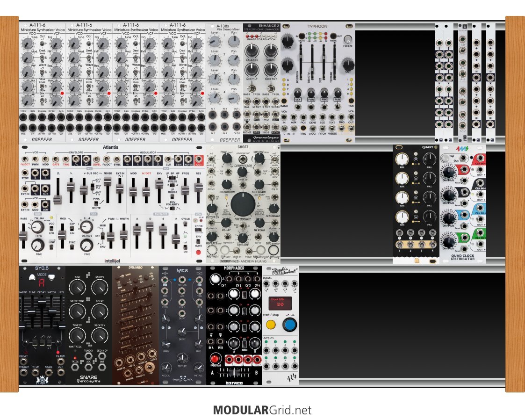Adjust the Mid Tilt knob on Enhance 2
This screenshot has height=420, width=525.
[252, 69]
